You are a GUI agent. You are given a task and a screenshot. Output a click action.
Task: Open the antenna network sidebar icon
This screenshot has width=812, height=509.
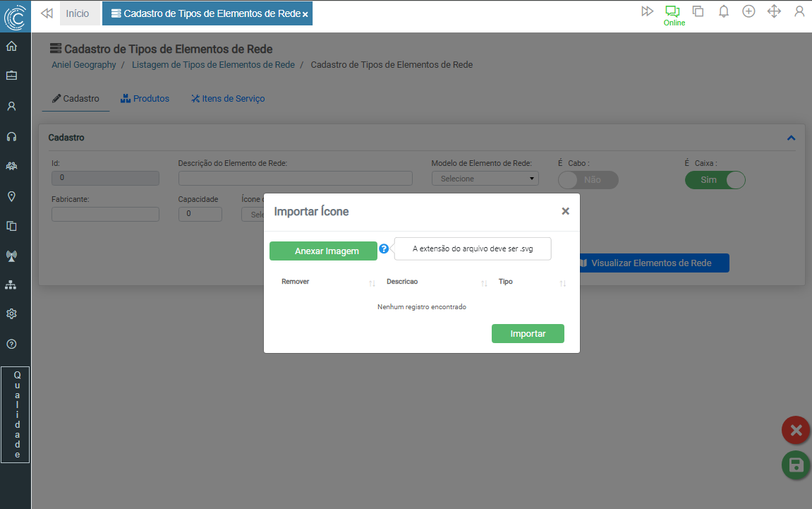11,256
